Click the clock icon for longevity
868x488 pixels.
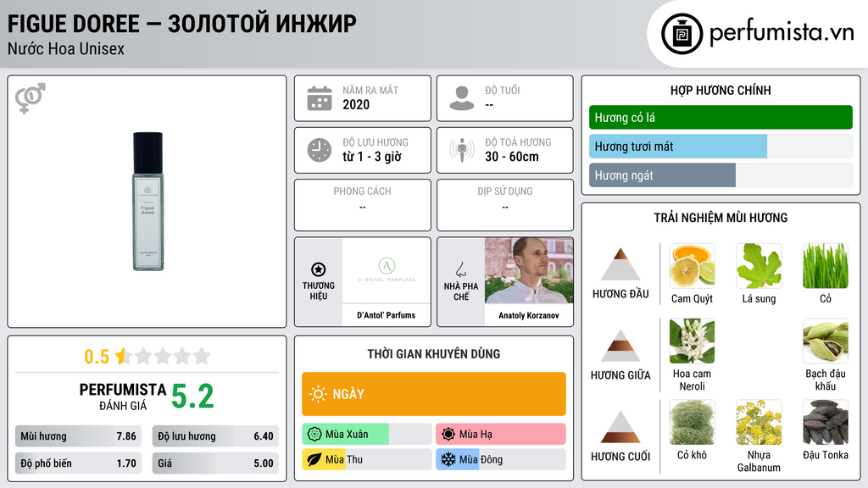point(320,150)
